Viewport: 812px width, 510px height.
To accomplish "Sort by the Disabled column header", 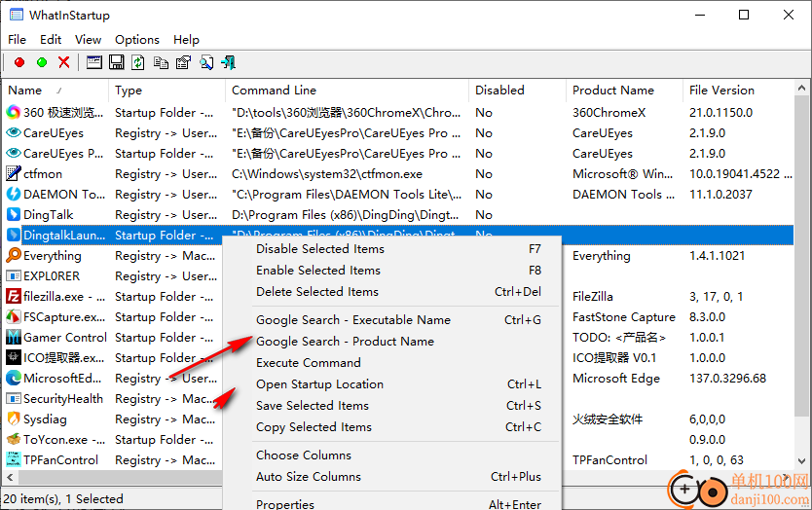I will 517,91.
